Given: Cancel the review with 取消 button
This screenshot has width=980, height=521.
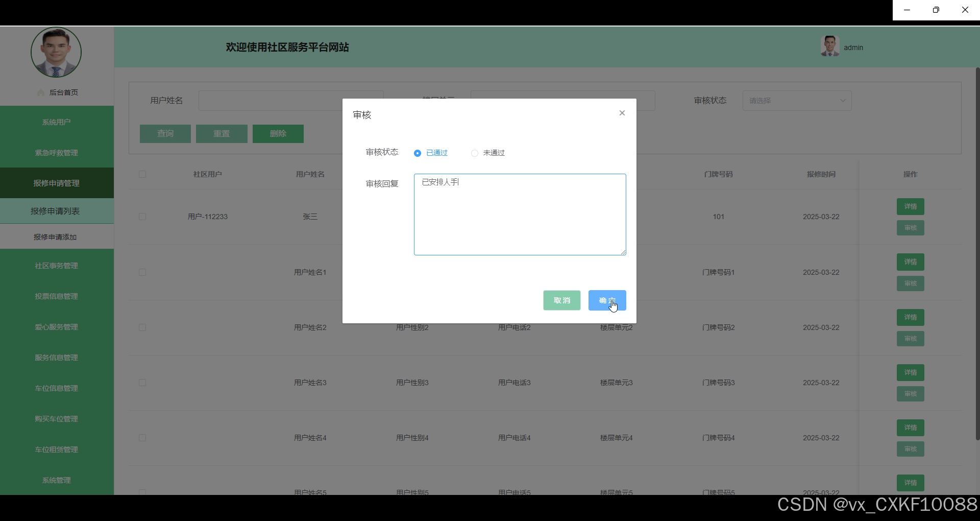Looking at the screenshot, I should pos(561,300).
